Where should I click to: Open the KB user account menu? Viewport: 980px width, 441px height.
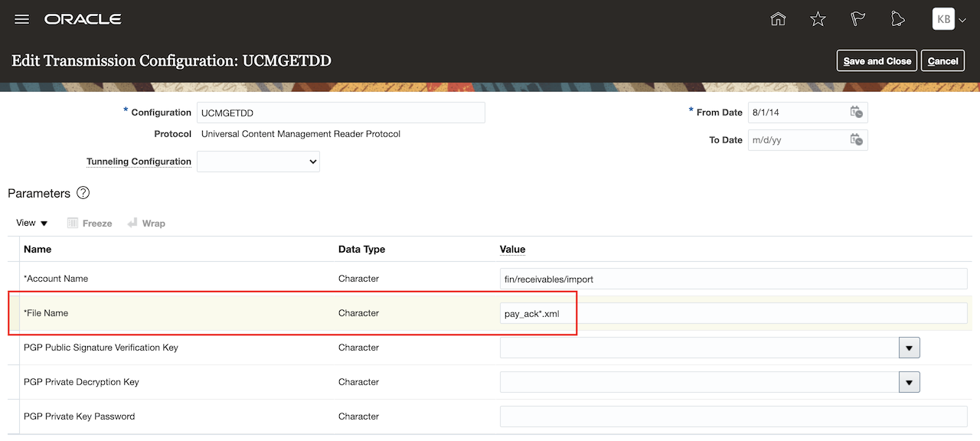point(949,19)
